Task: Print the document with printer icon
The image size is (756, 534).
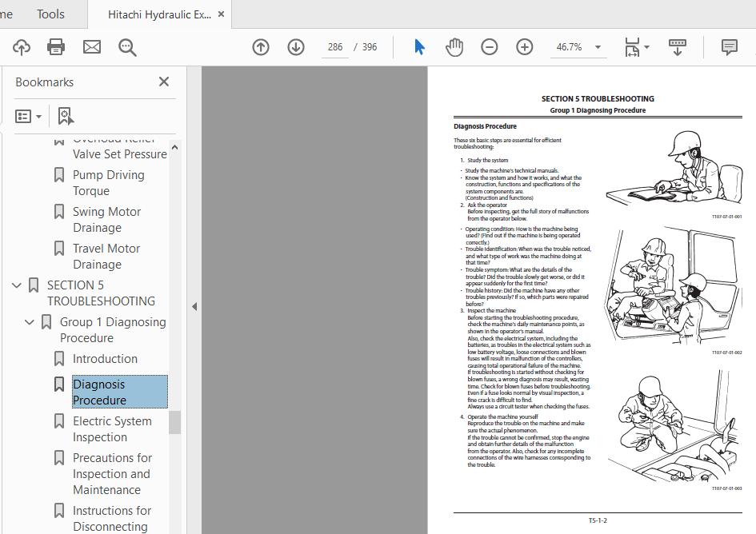Action: [x=56, y=47]
